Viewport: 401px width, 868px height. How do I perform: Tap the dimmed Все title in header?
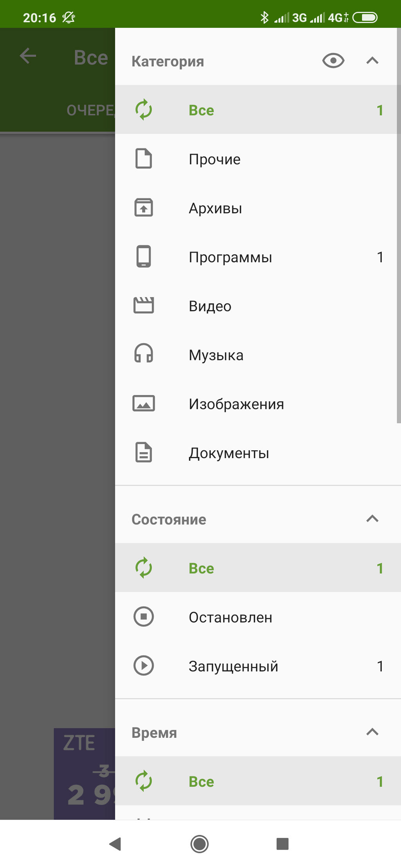[91, 58]
